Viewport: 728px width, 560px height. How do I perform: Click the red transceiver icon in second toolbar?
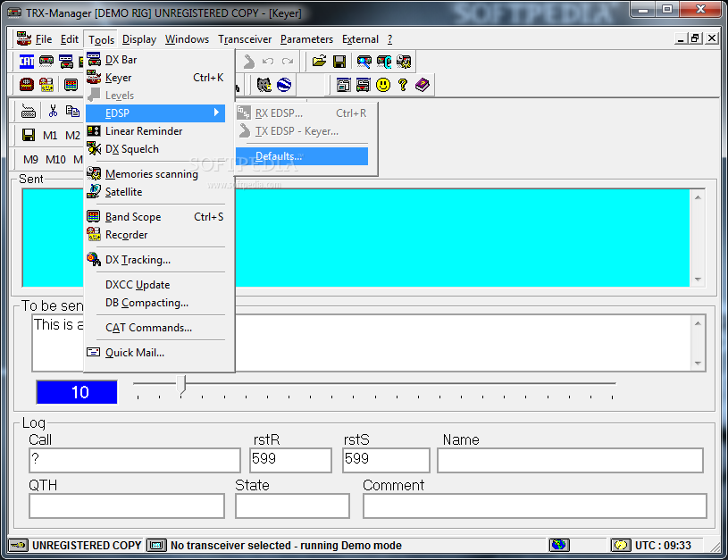(x=27, y=85)
